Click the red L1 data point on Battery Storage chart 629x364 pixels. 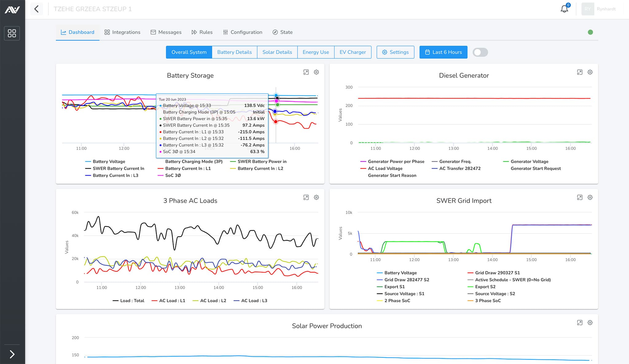(276, 122)
